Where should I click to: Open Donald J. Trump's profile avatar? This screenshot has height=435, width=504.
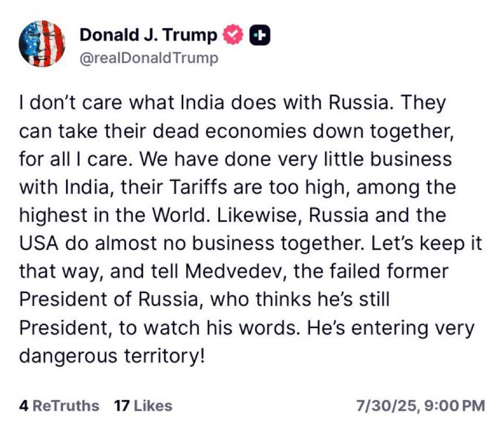point(42,44)
